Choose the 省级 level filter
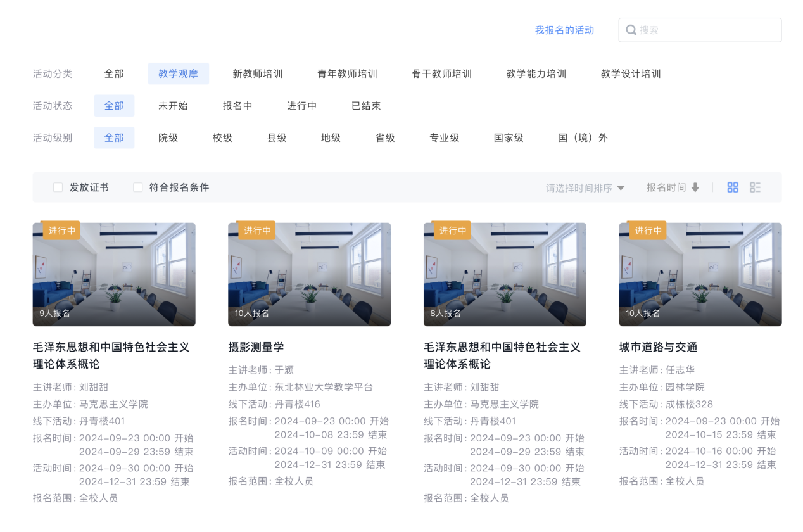The width and height of the screenshot is (803, 532). pos(385,137)
